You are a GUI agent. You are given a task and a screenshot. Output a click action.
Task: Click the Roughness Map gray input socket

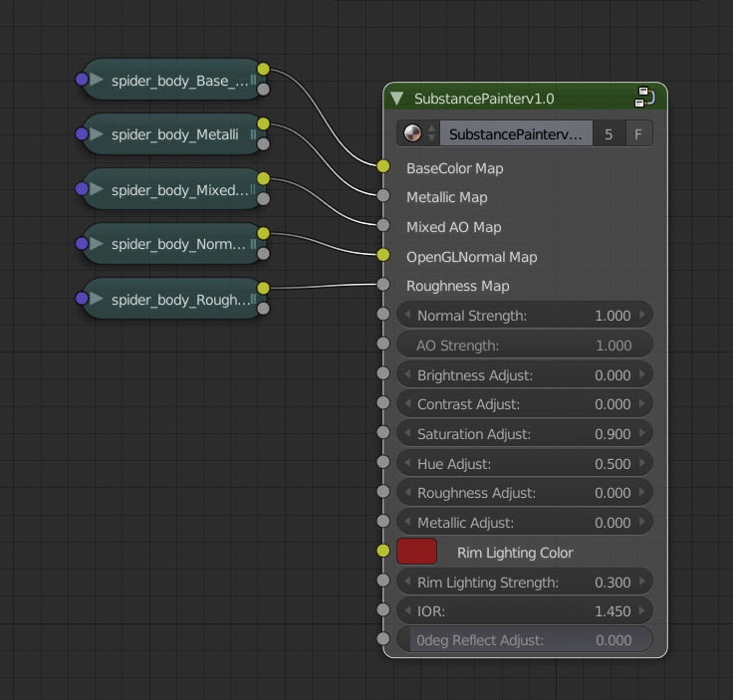coord(383,284)
